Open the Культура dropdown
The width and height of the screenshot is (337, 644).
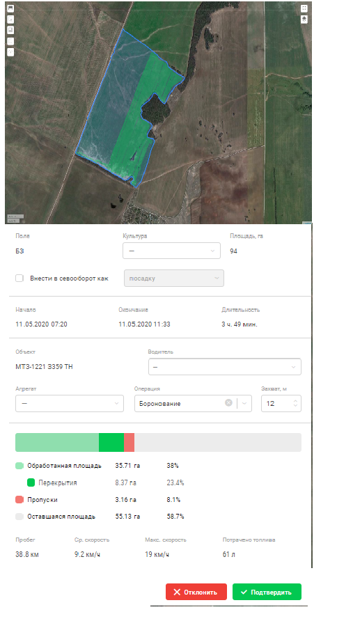171,251
